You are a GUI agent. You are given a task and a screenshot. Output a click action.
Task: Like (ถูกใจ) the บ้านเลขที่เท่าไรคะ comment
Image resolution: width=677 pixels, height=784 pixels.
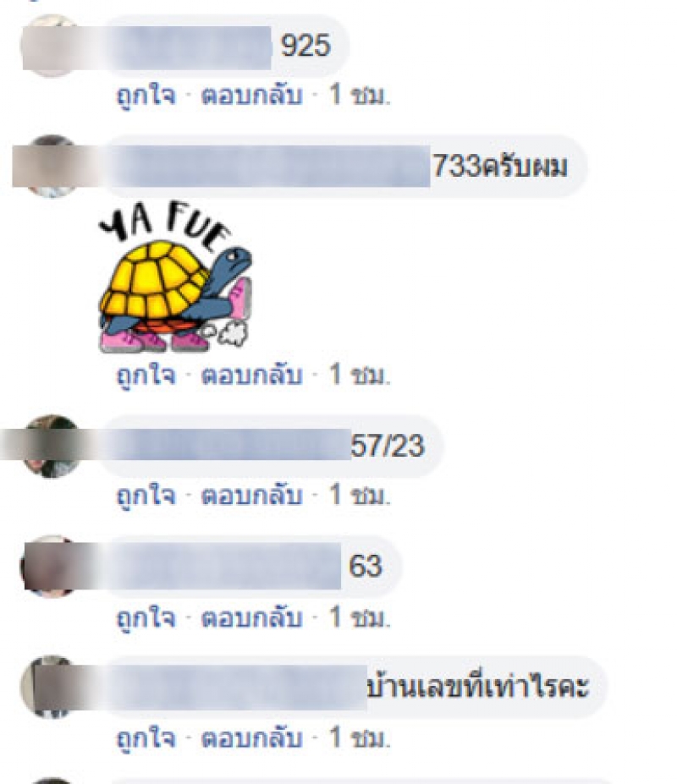tap(146, 738)
